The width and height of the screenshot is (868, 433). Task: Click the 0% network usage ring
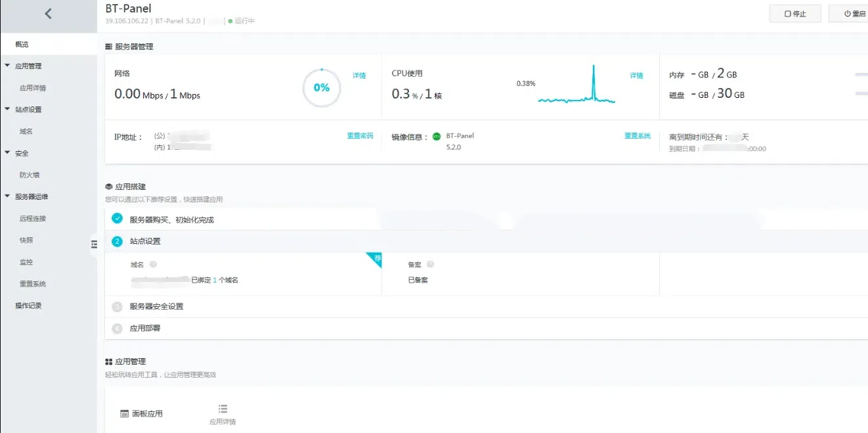[x=321, y=87]
